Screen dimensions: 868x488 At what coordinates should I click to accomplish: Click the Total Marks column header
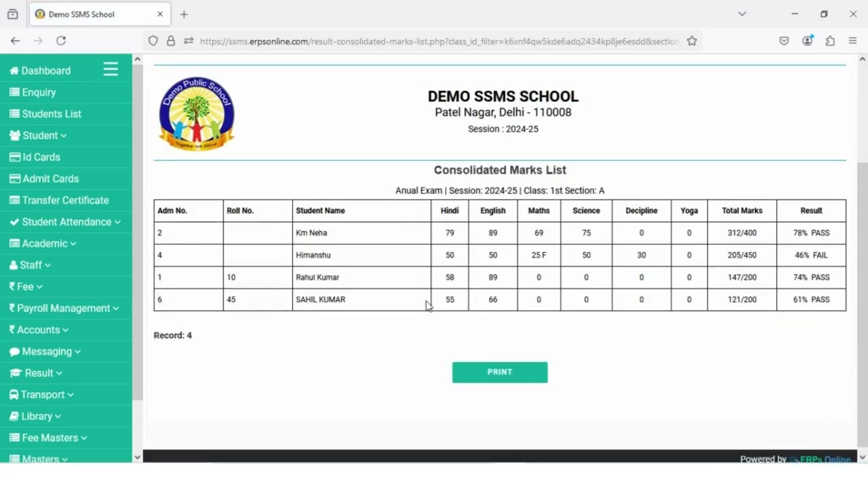point(742,211)
